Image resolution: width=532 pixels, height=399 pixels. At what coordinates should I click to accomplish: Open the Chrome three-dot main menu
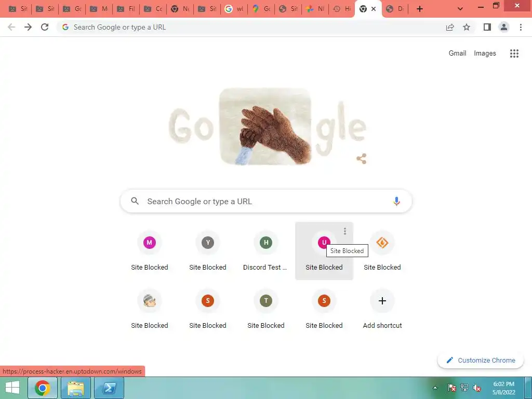(521, 27)
